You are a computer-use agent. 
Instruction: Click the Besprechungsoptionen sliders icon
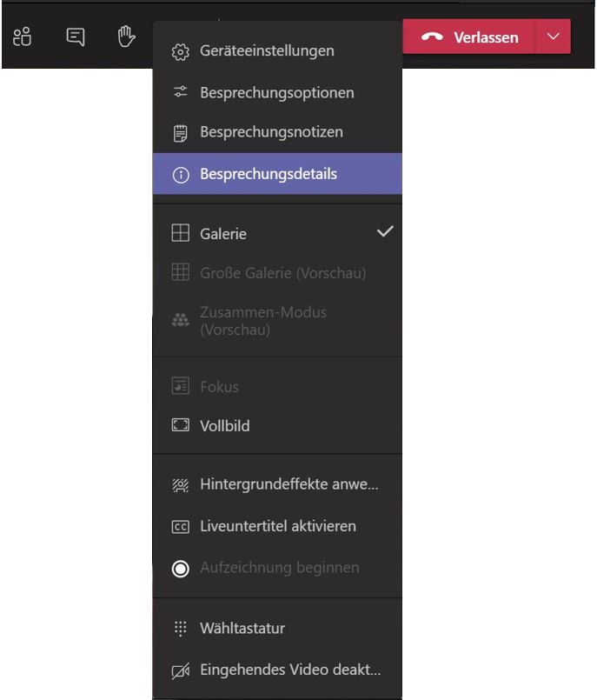(180, 92)
